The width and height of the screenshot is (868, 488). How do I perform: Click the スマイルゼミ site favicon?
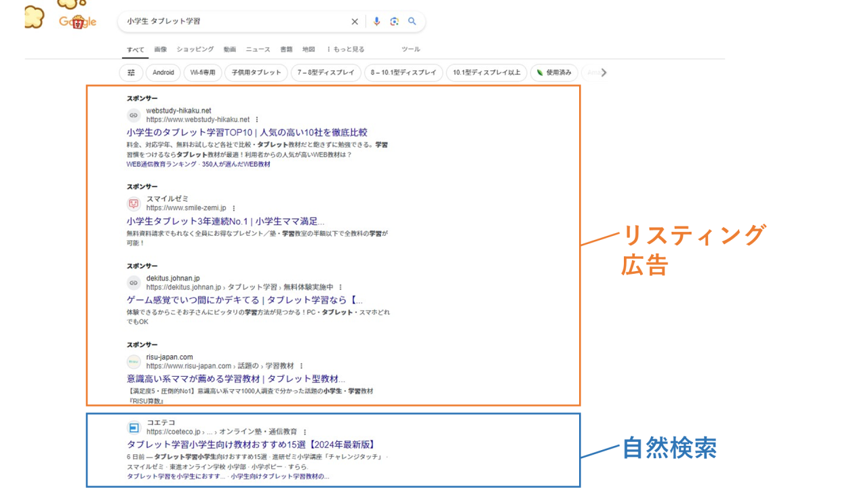tap(134, 203)
